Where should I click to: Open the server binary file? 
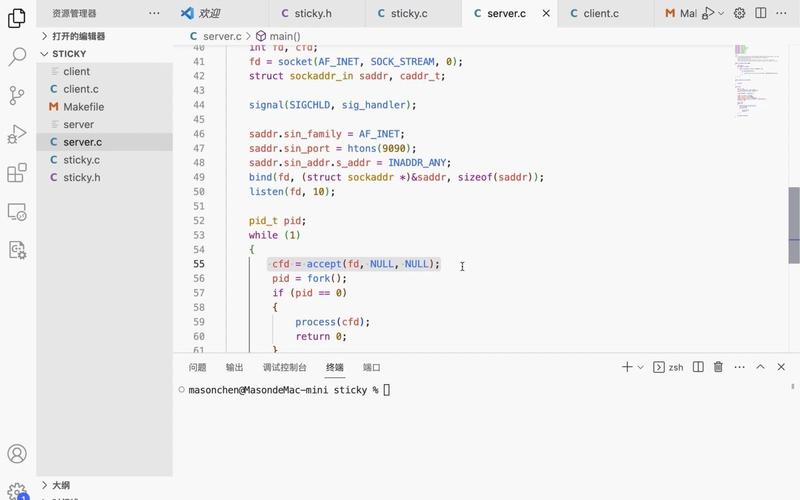pos(105,124)
